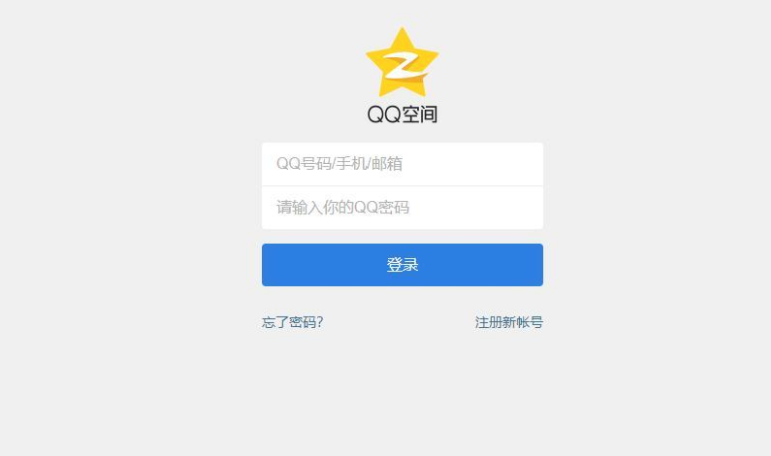Open the 注册新帐号 link
771x456 pixels.
509,322
